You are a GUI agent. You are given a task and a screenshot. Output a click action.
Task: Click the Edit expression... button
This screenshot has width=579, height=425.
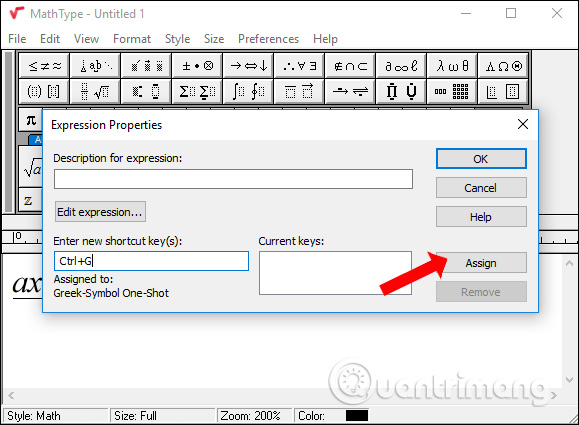[x=100, y=212]
